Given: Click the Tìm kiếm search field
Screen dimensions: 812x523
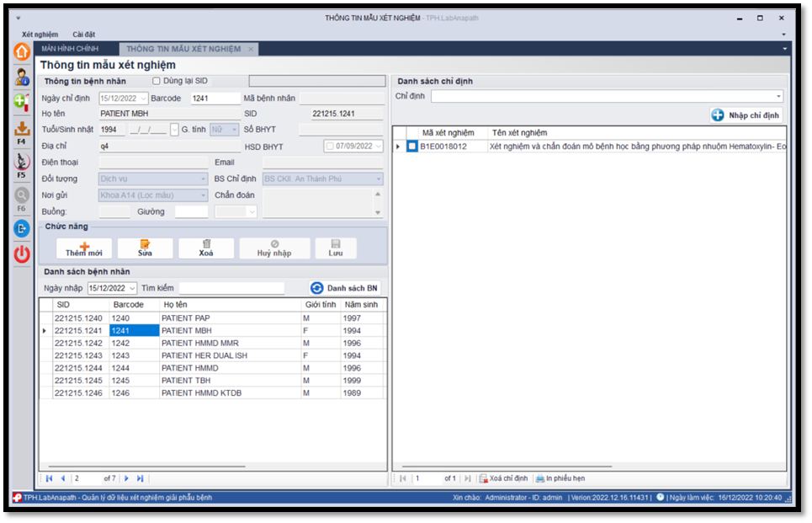Looking at the screenshot, I should tap(231, 289).
